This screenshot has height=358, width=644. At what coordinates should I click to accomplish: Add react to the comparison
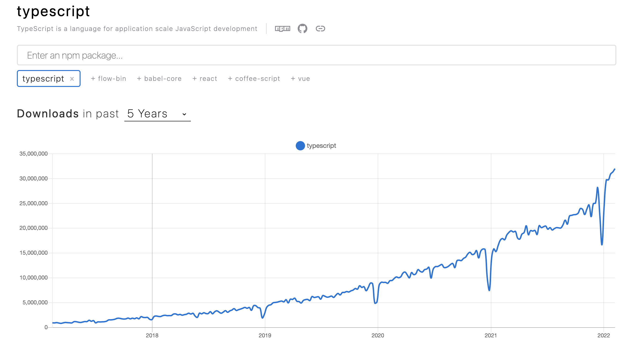pos(205,78)
